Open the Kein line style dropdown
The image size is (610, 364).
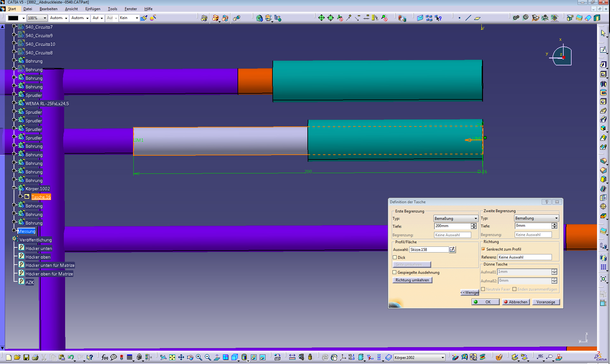coord(129,18)
